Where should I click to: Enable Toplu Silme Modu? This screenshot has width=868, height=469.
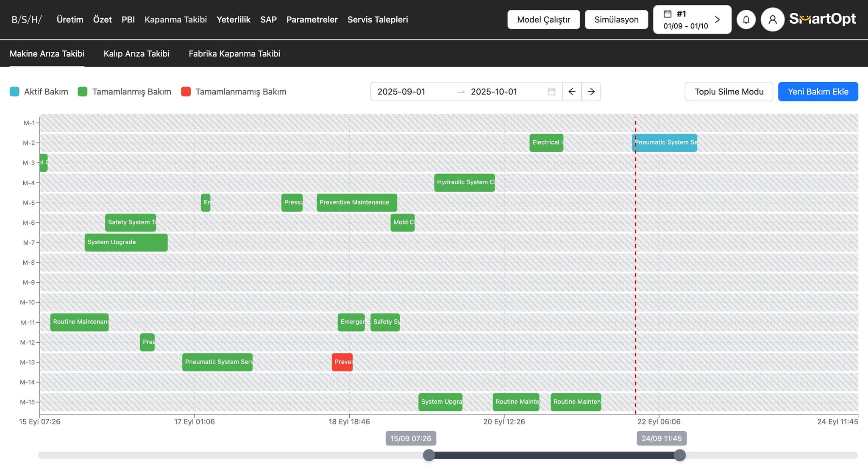(729, 92)
